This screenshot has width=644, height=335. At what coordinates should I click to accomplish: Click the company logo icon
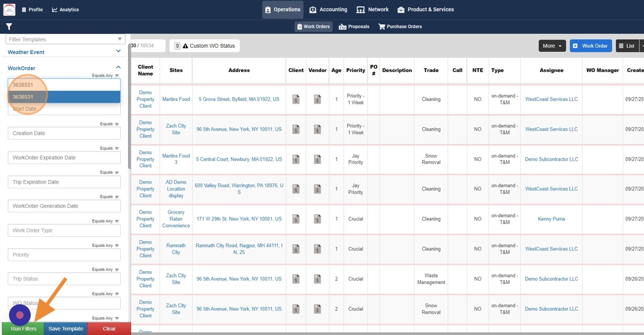tap(10, 10)
